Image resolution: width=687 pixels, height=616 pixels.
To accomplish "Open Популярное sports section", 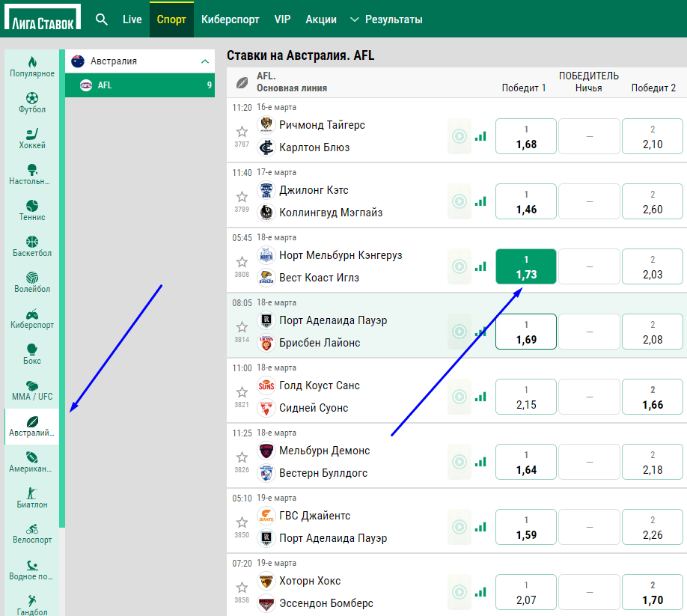I will click(32, 67).
